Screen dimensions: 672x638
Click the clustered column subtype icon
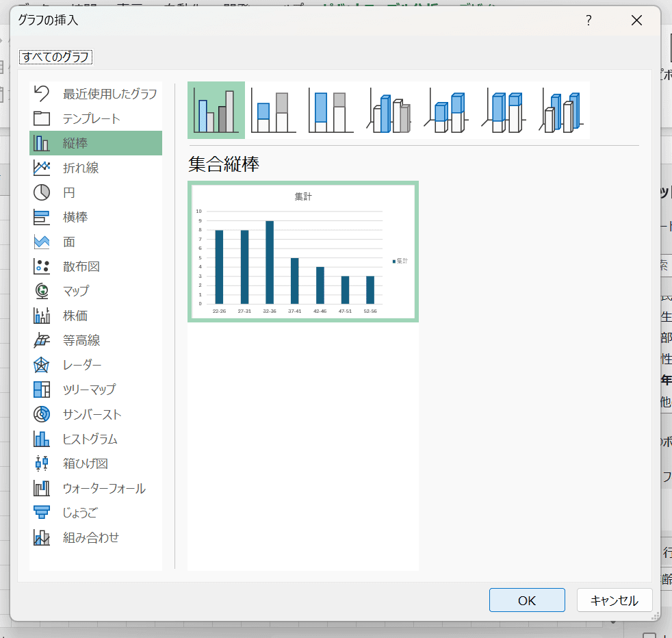click(x=216, y=111)
